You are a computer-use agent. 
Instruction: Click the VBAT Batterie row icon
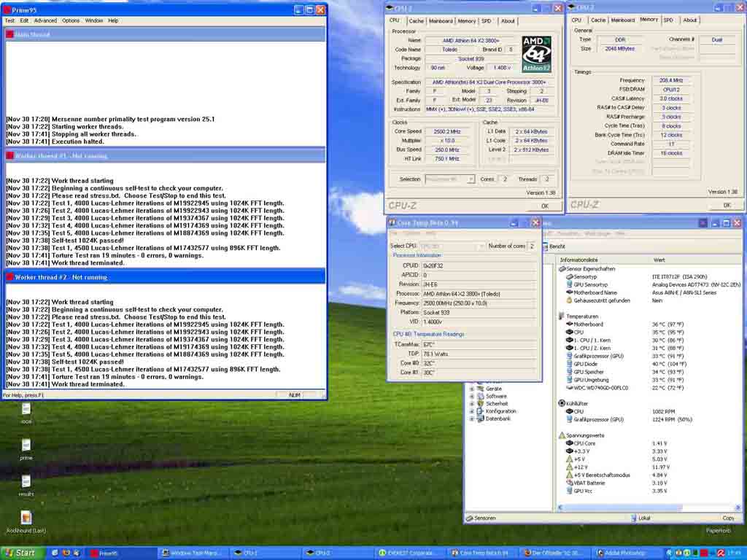569,483
